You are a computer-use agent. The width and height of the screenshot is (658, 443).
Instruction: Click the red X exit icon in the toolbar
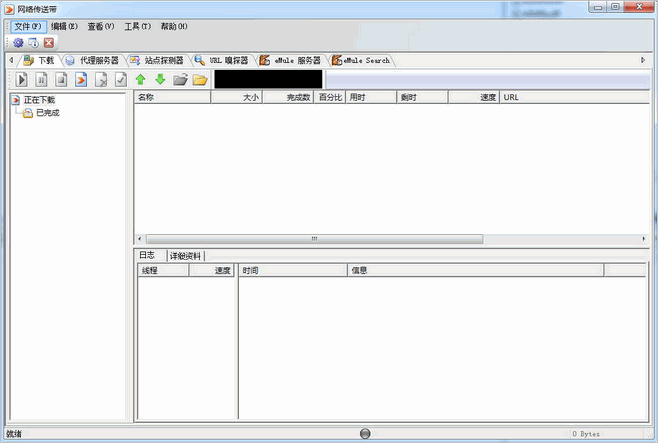pos(49,42)
